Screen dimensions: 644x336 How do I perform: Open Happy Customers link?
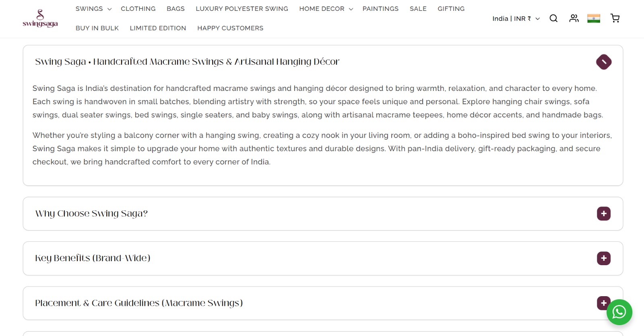click(230, 28)
